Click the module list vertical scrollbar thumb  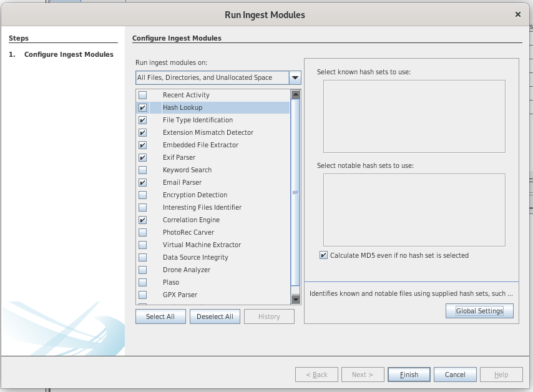[296, 192]
